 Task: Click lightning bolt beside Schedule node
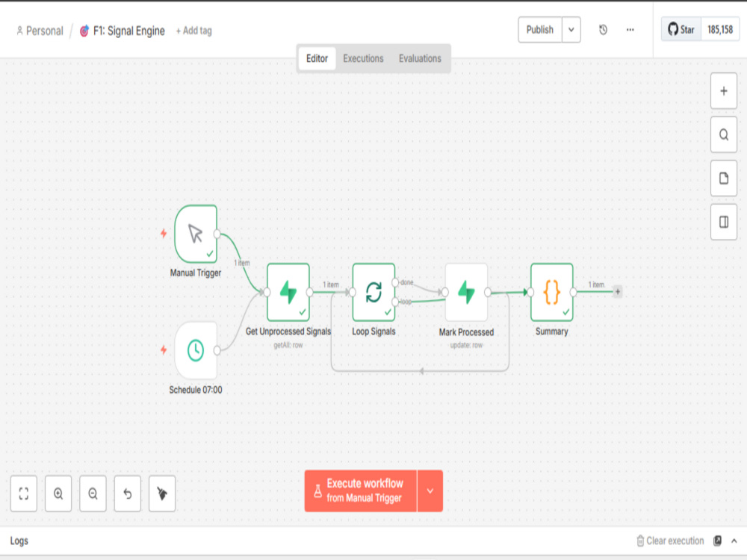pyautogui.click(x=164, y=350)
